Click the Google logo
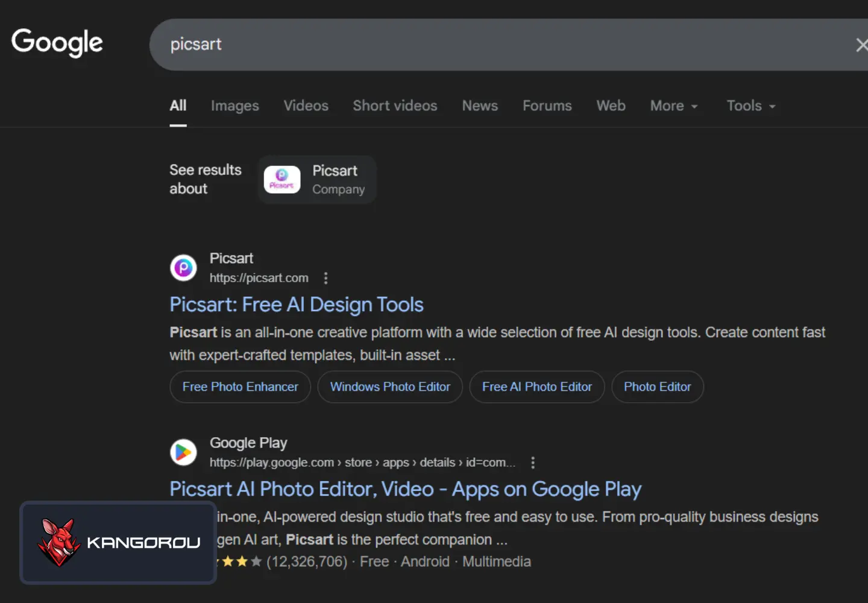This screenshot has height=603, width=868. (x=57, y=43)
